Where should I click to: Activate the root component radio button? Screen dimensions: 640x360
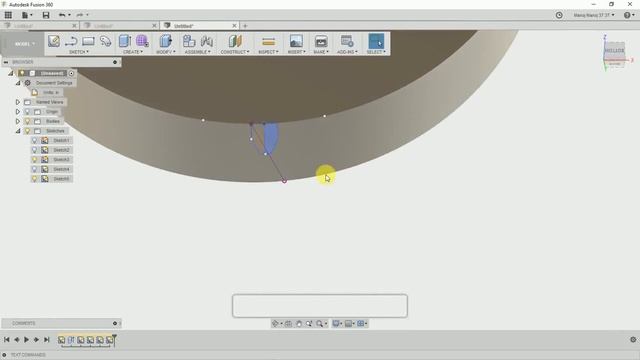(x=71, y=73)
